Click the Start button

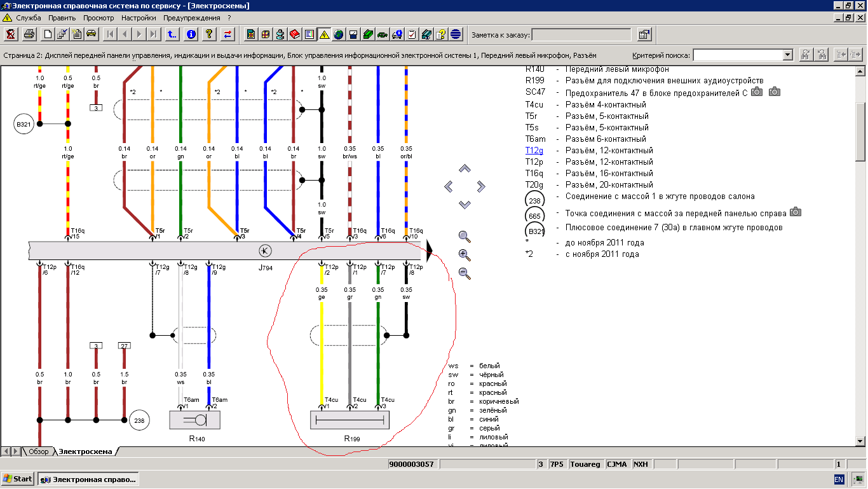[18, 479]
